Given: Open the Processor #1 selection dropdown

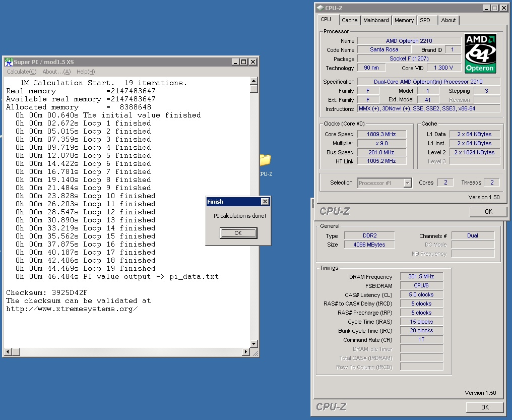Looking at the screenshot, I should [407, 183].
